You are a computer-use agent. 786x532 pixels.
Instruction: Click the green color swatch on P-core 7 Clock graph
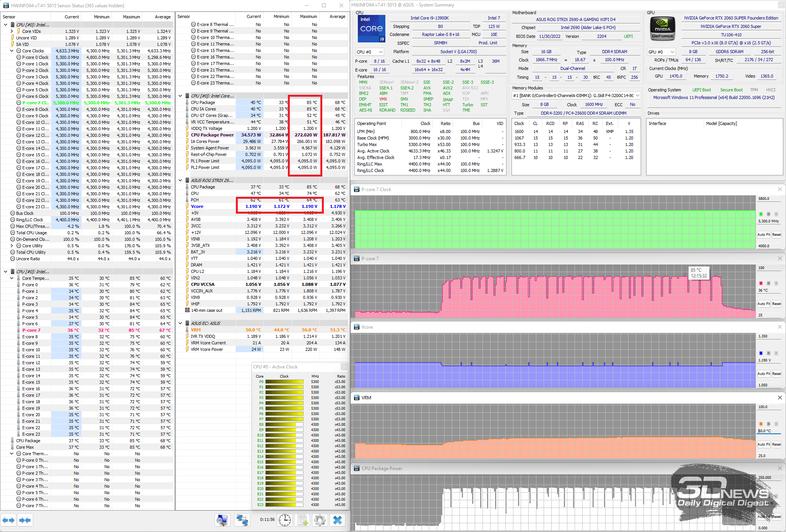[x=761, y=214]
